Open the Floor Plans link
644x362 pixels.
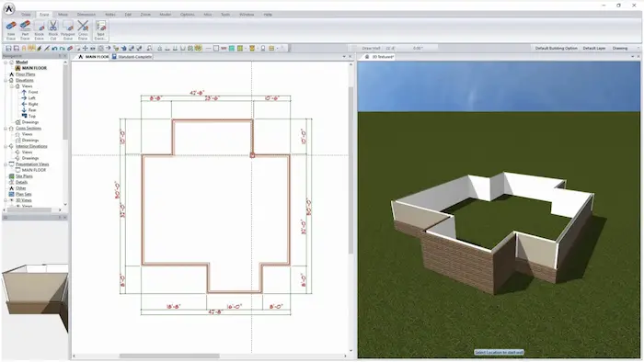tap(25, 74)
